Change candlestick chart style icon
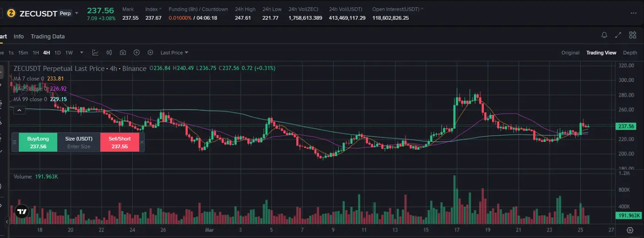Image resolution: width=644 pixels, height=238 pixels. tap(109, 53)
